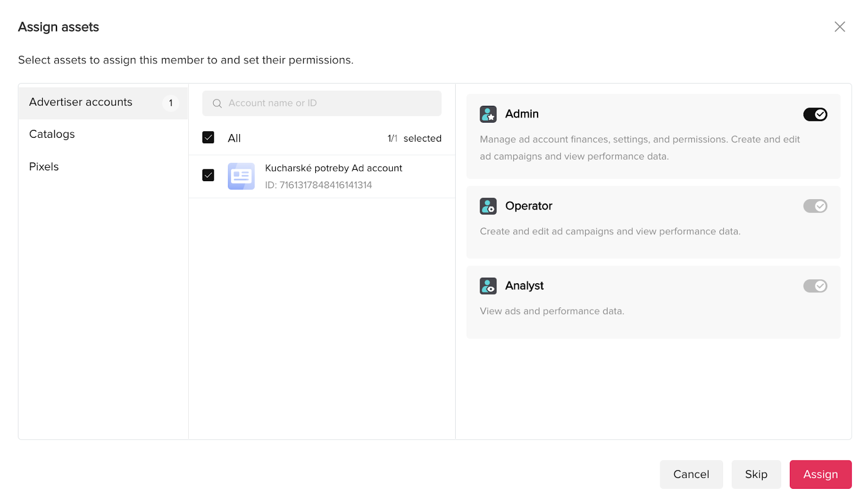Screen dimensions: 868x504
Task: Select the Kucharské potreby Ad account name
Action: pos(334,168)
